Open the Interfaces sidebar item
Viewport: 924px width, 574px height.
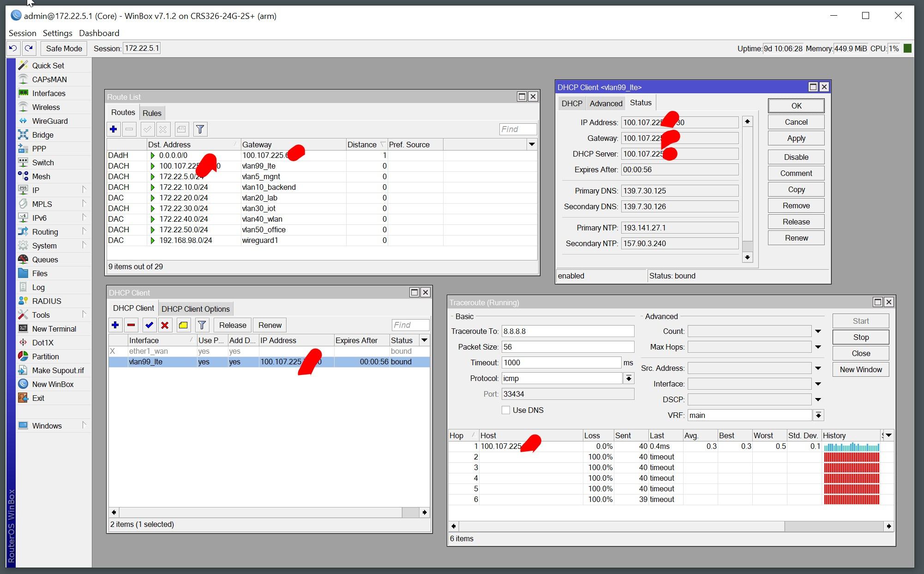pyautogui.click(x=48, y=93)
